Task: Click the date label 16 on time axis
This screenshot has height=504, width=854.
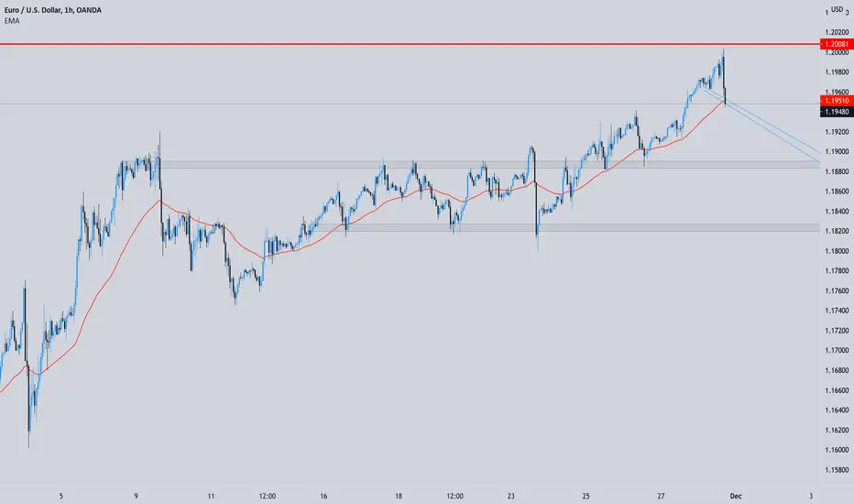Action: point(323,496)
